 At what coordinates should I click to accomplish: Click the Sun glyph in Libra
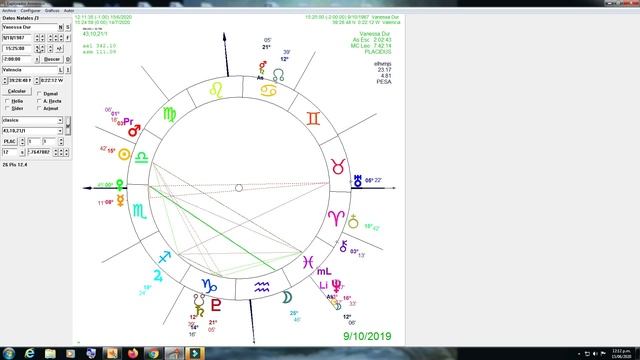coord(124,154)
